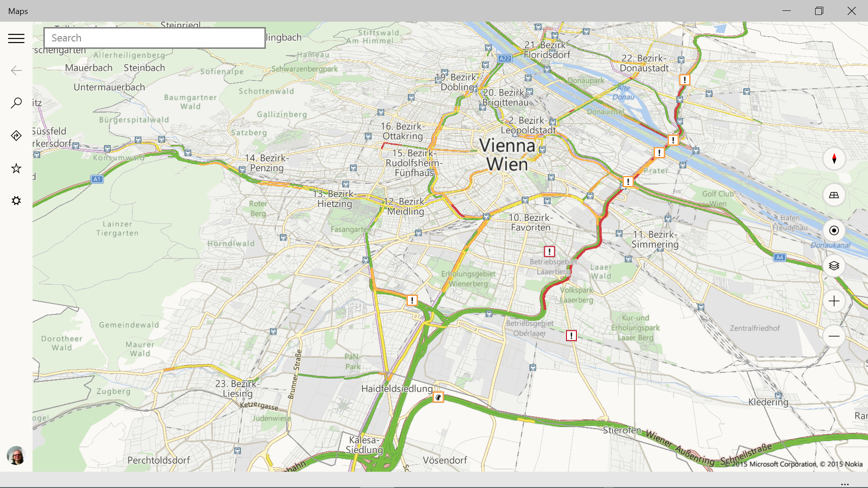Screen dimensions: 868x488
Task: Zoom out with the minus button
Action: coord(834,336)
